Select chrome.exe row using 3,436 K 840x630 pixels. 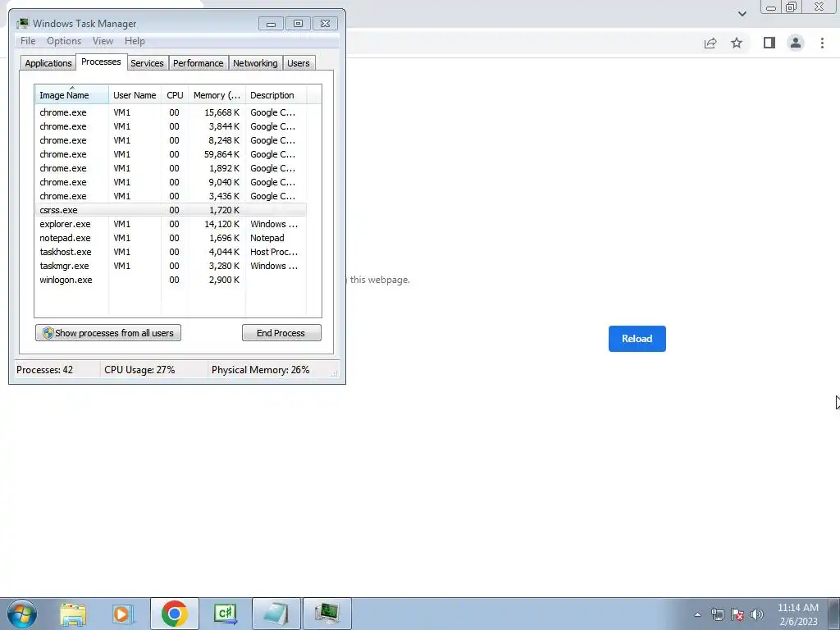coord(171,196)
